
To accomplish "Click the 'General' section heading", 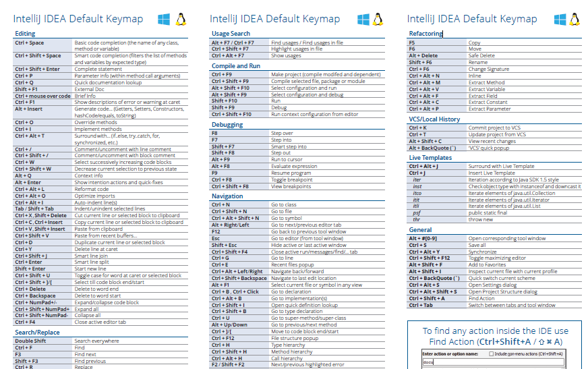I will pos(420,230).
